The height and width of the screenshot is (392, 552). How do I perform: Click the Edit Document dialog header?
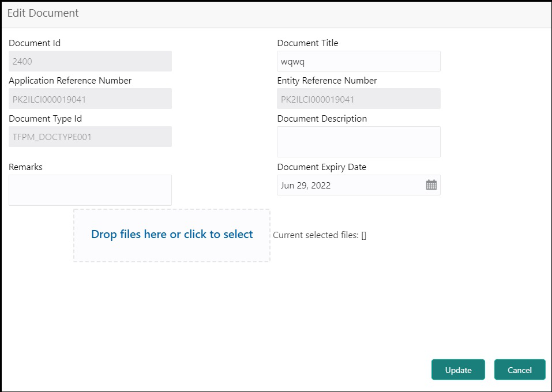click(x=43, y=13)
